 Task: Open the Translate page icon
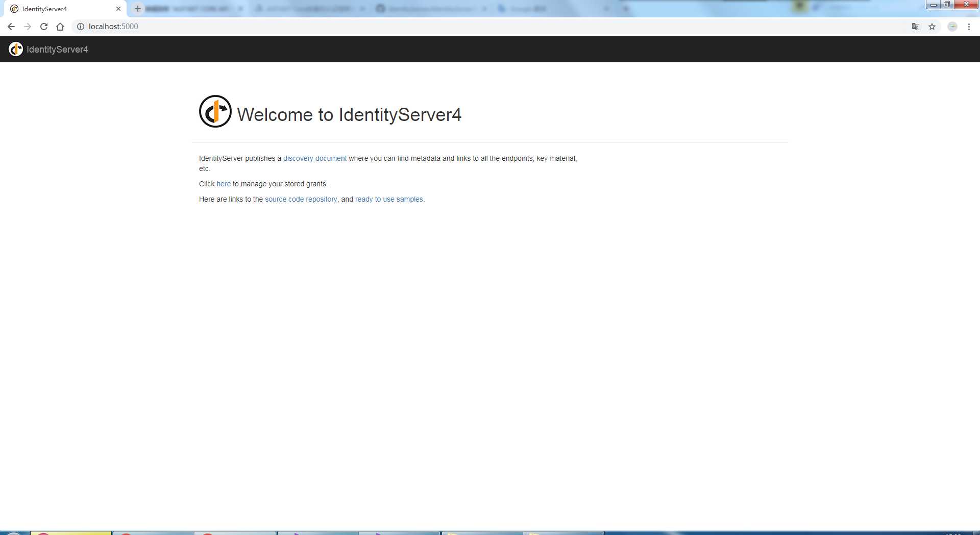[916, 27]
